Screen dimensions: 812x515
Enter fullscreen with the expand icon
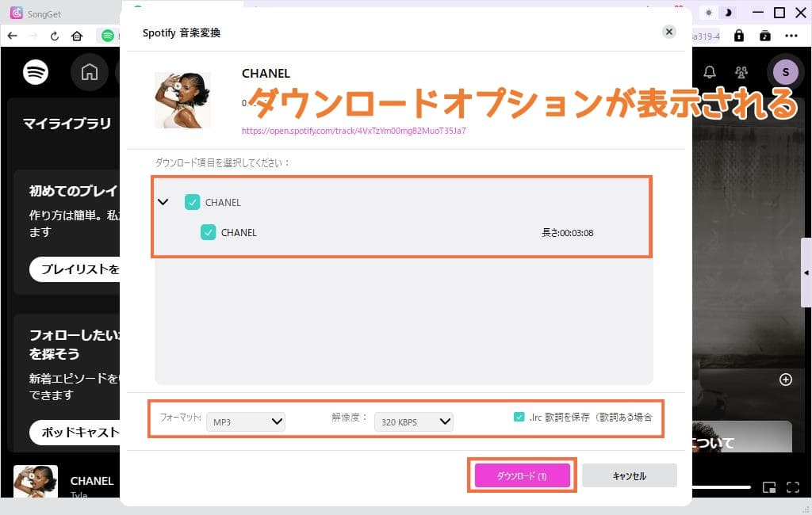[793, 487]
